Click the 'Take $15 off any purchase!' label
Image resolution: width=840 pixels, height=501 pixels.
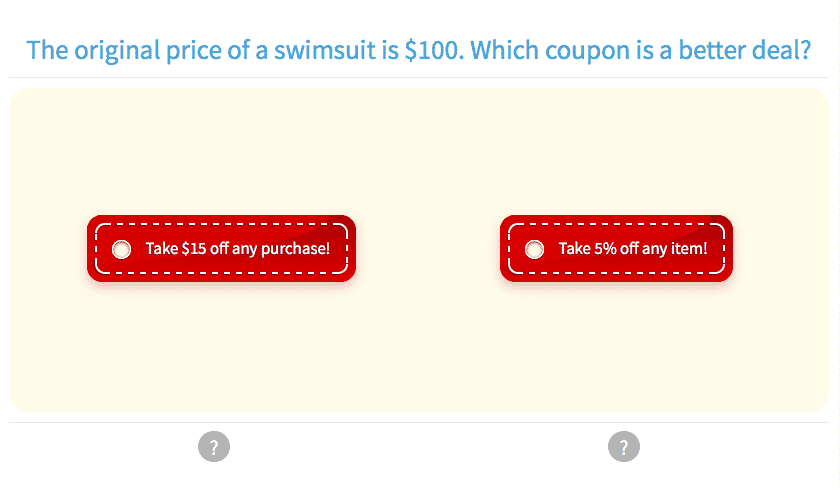(237, 249)
